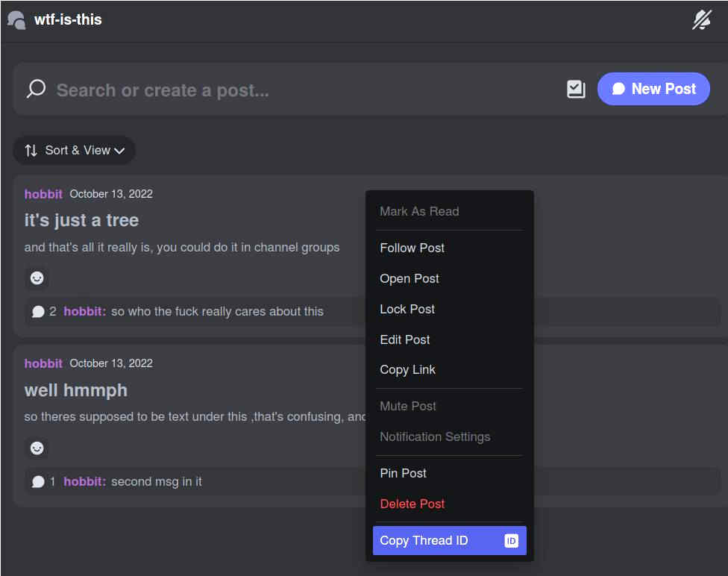
Task: Click the New Post button
Action: click(x=653, y=89)
